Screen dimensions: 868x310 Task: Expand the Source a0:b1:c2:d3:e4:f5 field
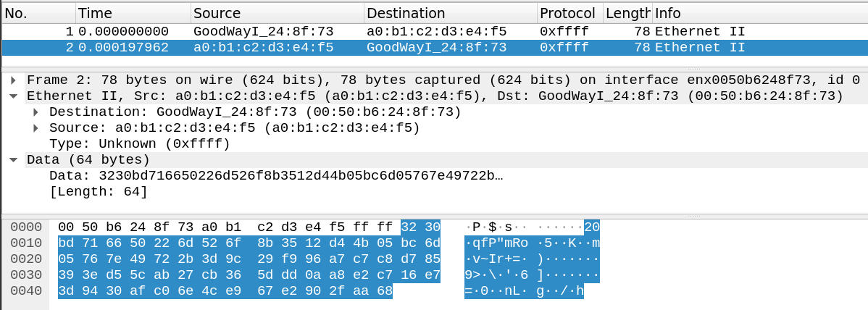(x=36, y=128)
